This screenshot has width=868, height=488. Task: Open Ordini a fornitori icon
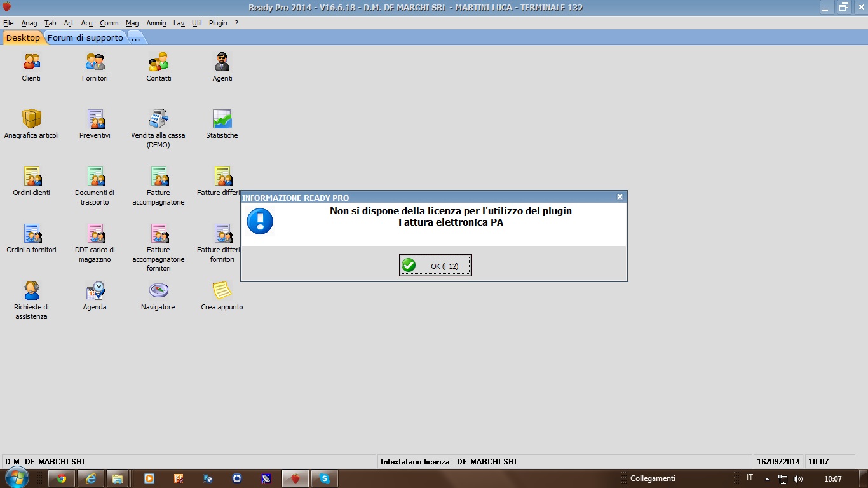tap(32, 233)
